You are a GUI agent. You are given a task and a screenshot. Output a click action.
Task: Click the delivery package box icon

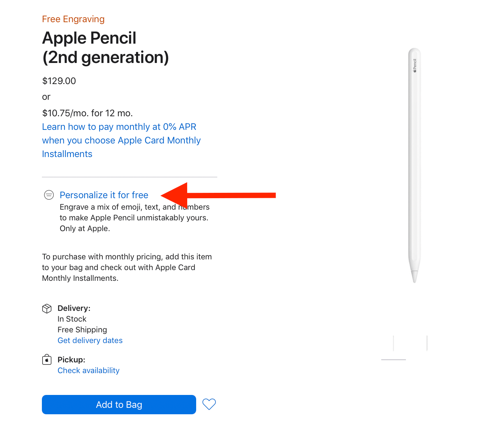[x=47, y=308]
